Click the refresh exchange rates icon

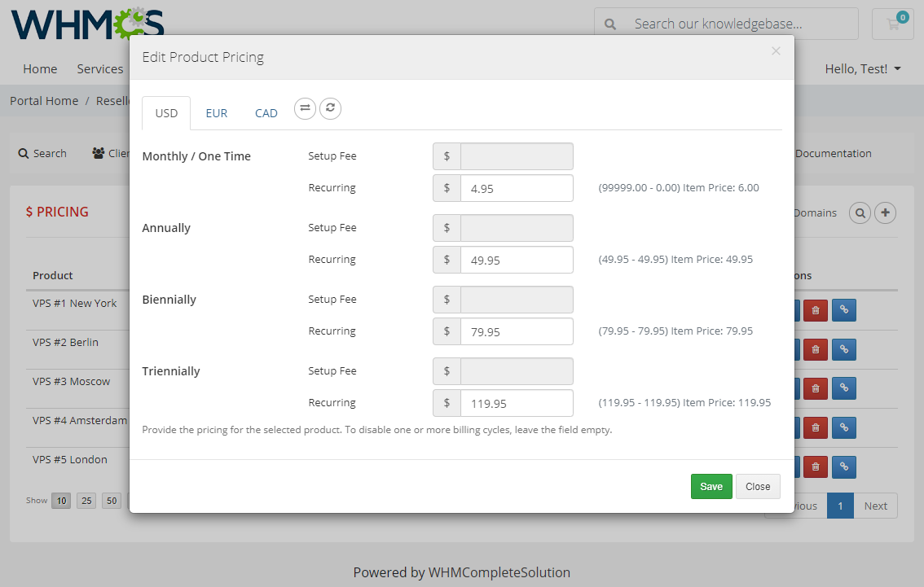pos(330,107)
